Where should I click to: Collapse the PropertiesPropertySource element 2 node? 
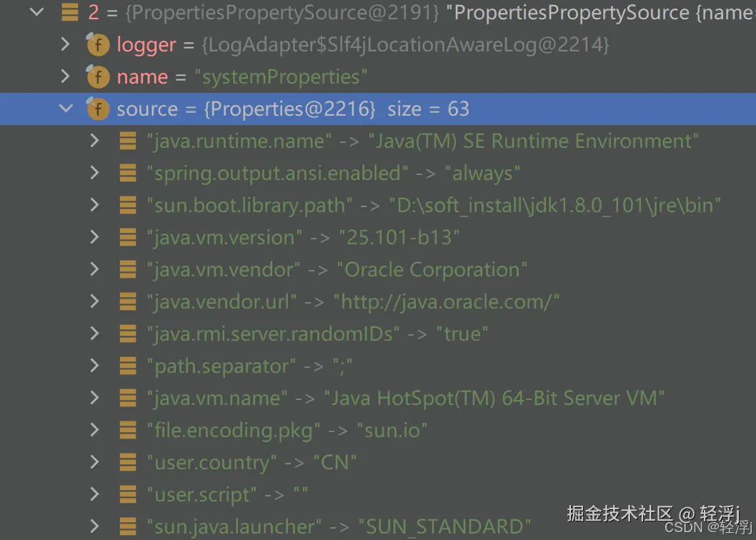coord(36,12)
